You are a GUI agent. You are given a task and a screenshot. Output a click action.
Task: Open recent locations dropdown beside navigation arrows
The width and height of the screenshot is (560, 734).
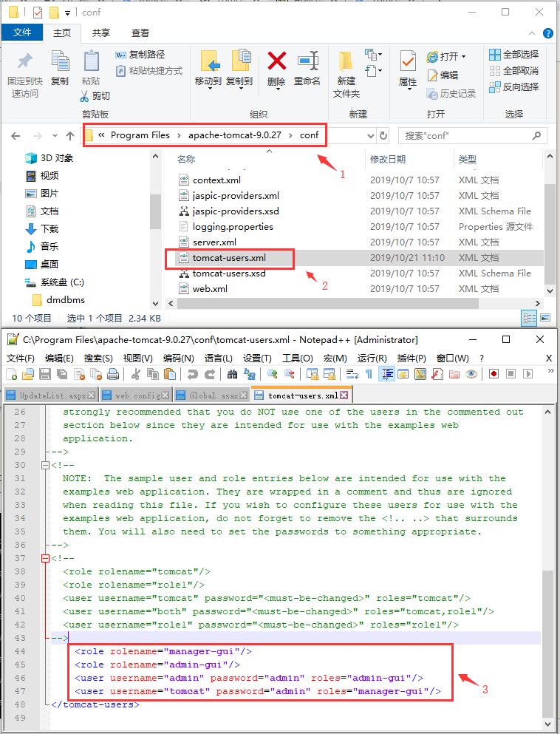55,136
